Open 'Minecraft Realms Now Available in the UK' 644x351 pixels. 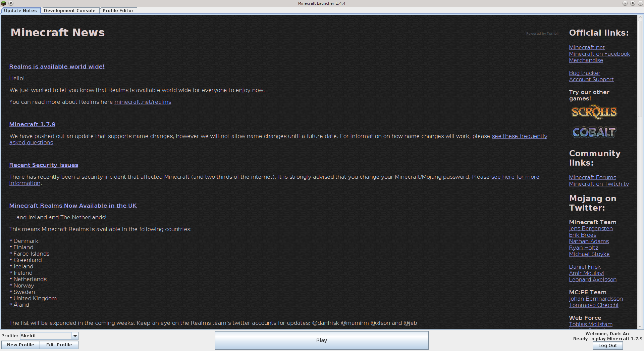coord(73,206)
